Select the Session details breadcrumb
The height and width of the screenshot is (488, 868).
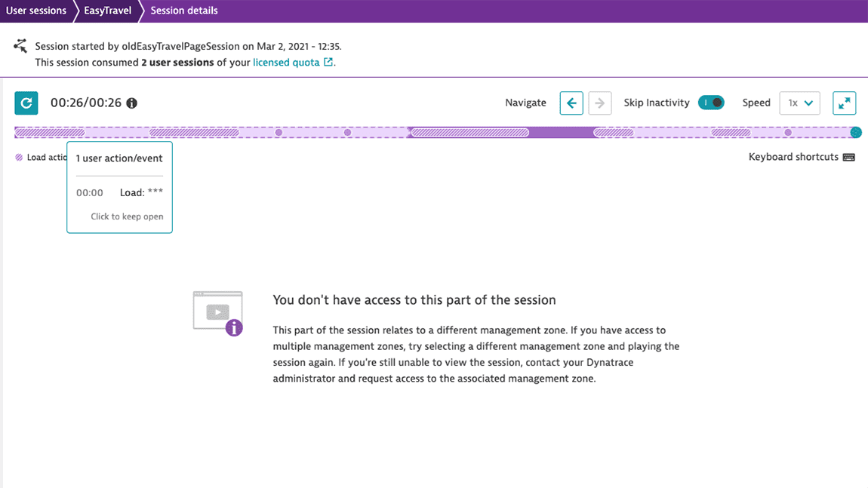184,11
